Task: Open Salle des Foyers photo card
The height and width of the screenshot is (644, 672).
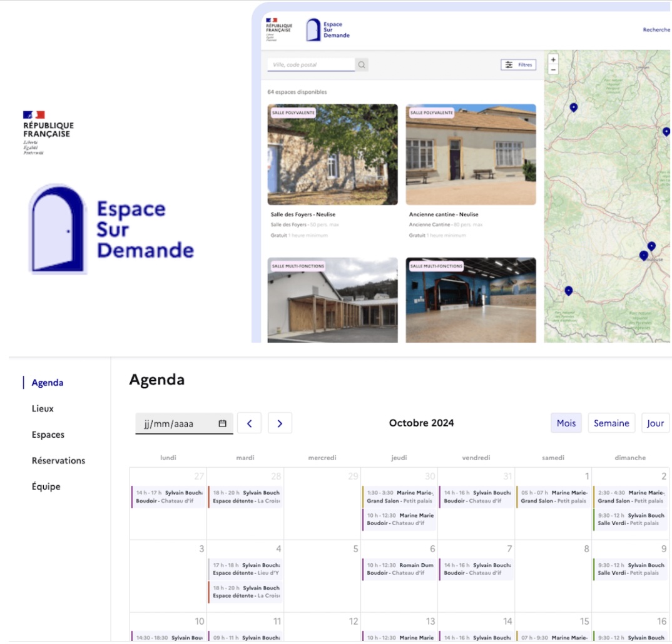Action: point(332,154)
